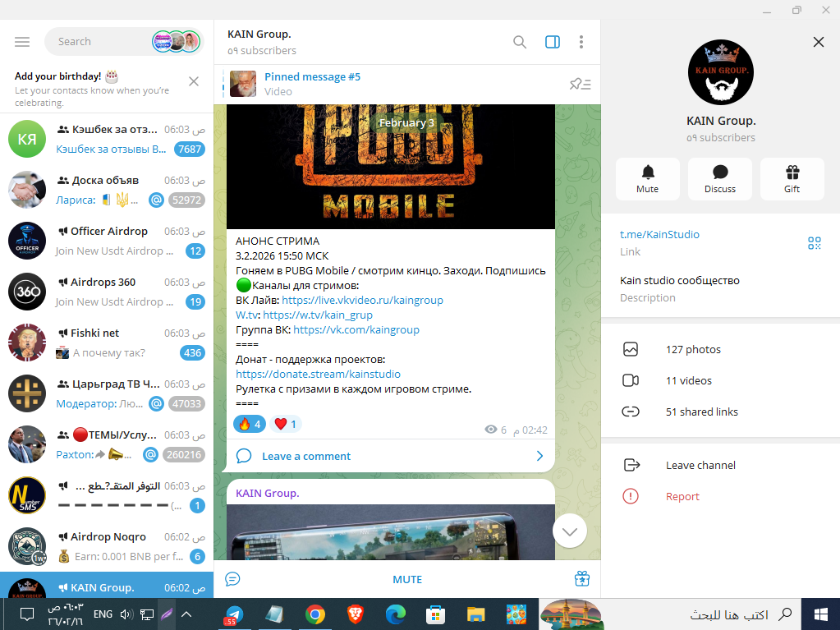Image resolution: width=840 pixels, height=630 pixels.
Task: Click the comment arrow chevron
Action: 539,456
